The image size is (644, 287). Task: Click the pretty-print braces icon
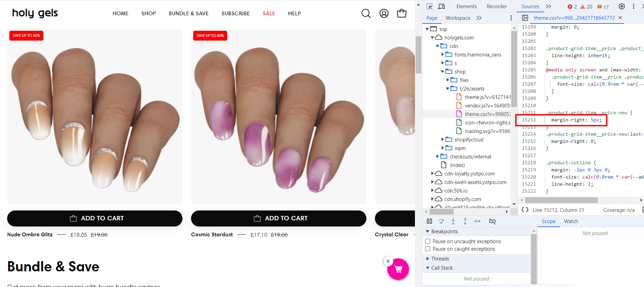coord(525,210)
